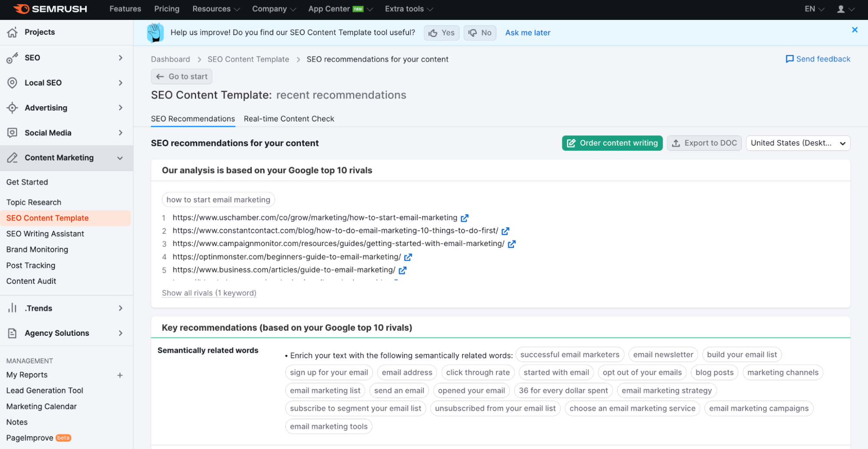This screenshot has height=449, width=868.
Task: Click the Semrush logo
Action: [x=50, y=9]
